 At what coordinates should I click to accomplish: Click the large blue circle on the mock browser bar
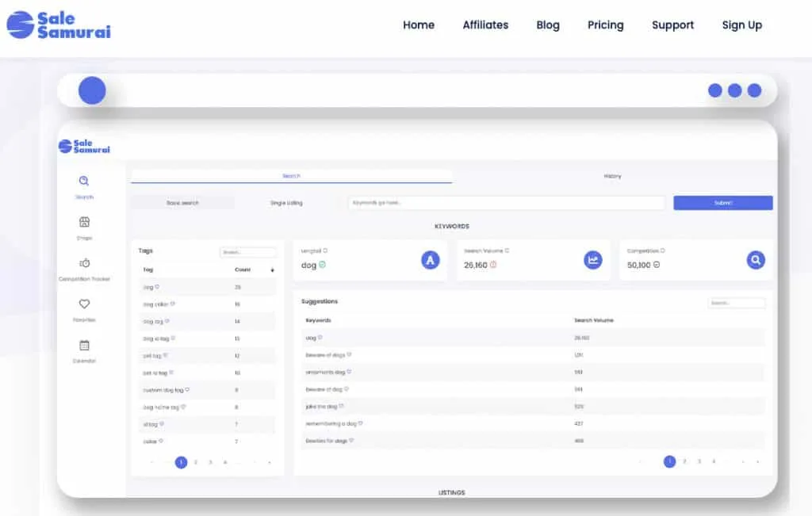tap(92, 90)
